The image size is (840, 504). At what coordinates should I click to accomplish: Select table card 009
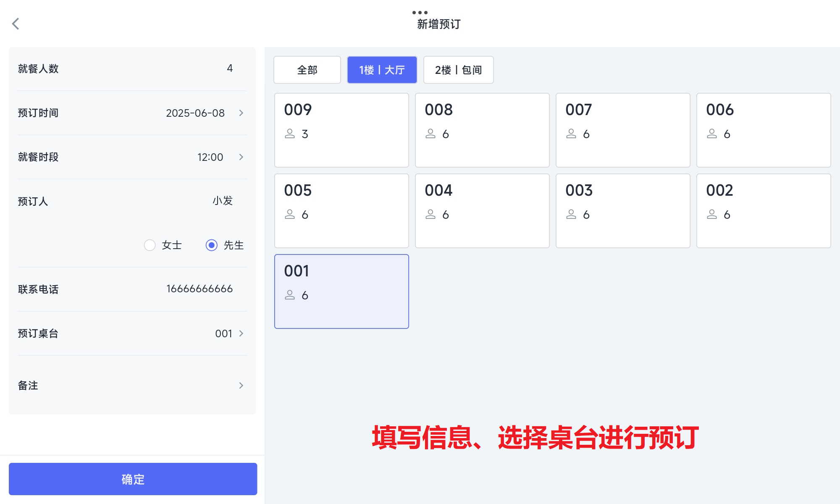coord(341,130)
